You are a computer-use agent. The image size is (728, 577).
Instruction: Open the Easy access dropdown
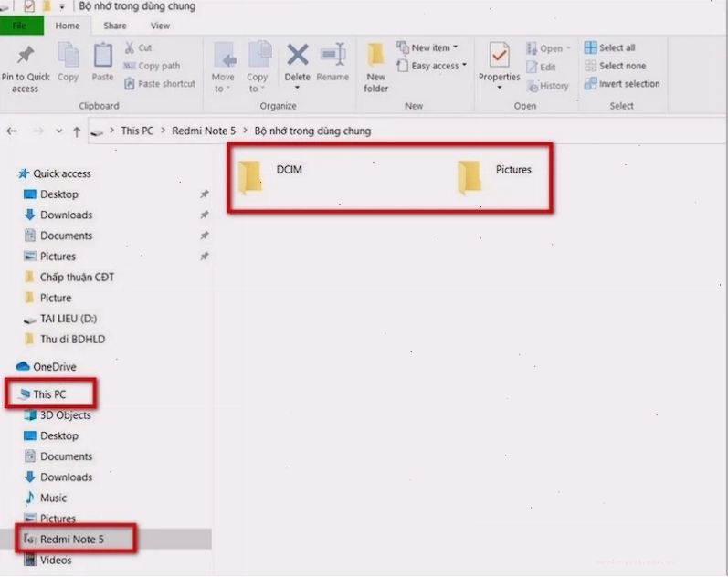click(431, 66)
